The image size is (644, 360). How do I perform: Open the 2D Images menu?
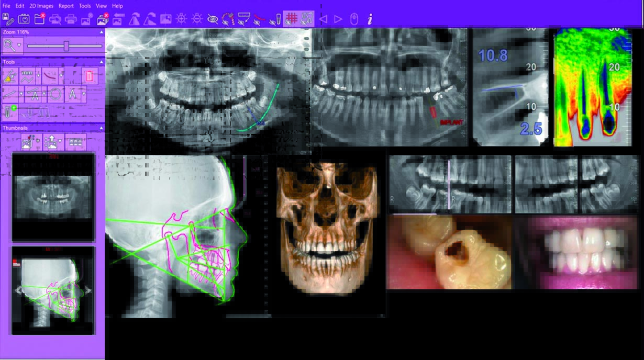pyautogui.click(x=41, y=6)
